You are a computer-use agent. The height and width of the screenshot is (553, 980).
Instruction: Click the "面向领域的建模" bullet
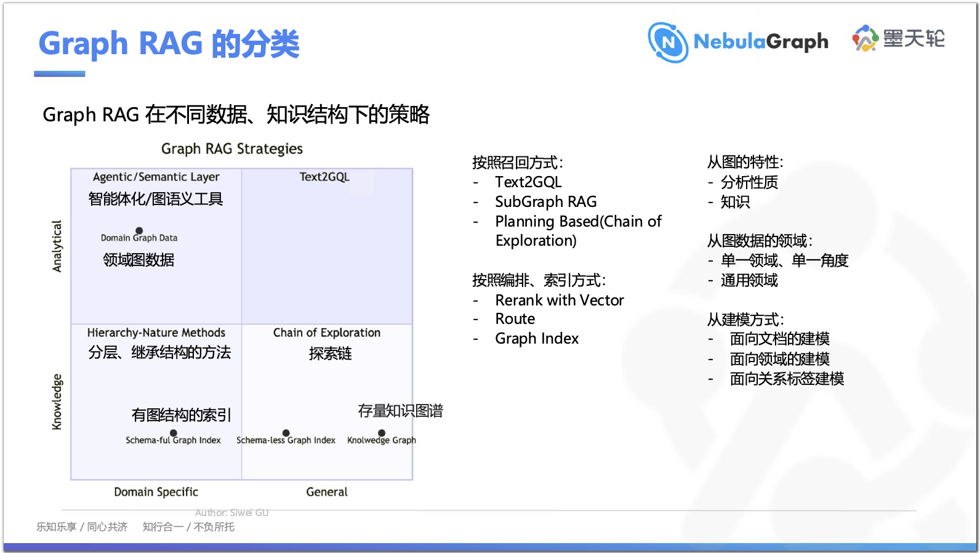coord(780,359)
